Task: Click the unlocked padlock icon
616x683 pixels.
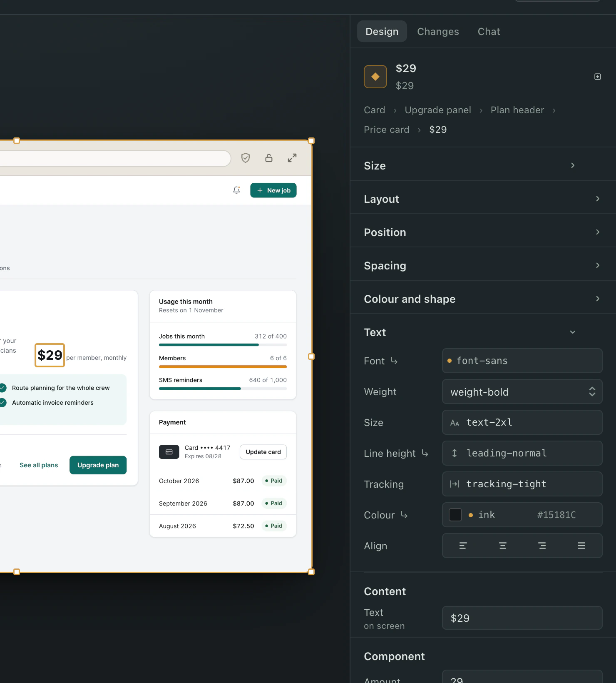Action: (x=269, y=158)
